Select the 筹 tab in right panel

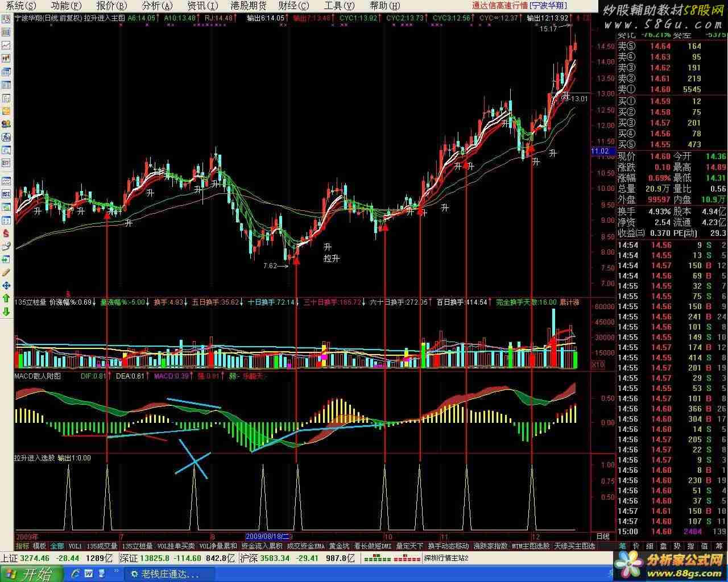coord(719,546)
